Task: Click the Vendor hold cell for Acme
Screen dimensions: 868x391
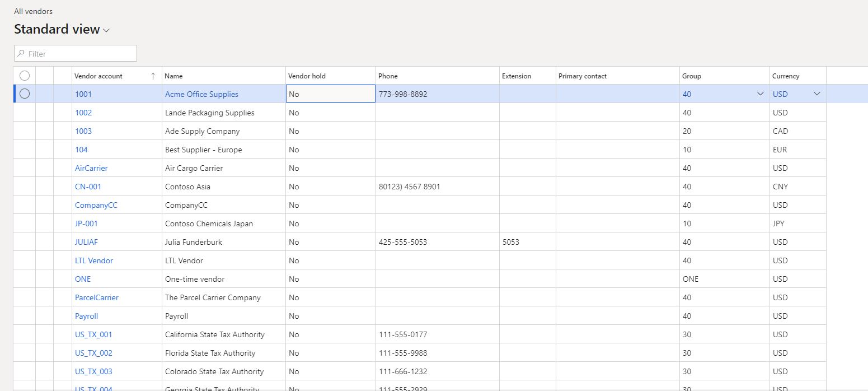Action: coord(330,94)
